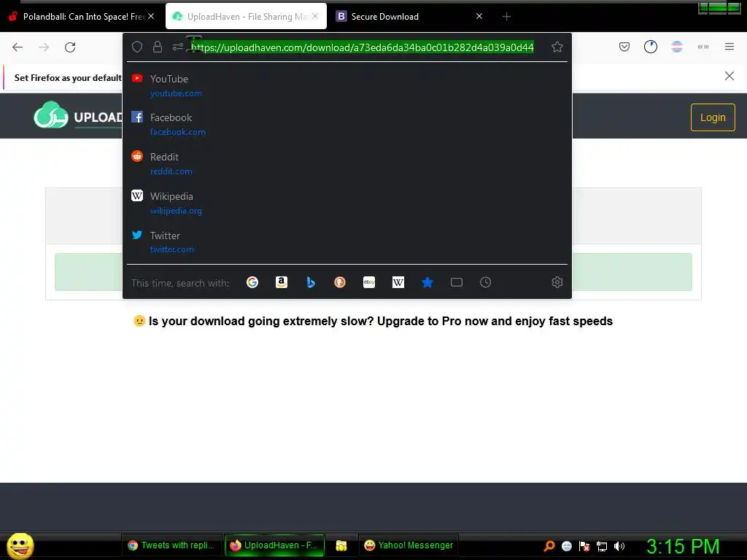Search this time with Amazon
747x560 pixels.
tap(282, 282)
